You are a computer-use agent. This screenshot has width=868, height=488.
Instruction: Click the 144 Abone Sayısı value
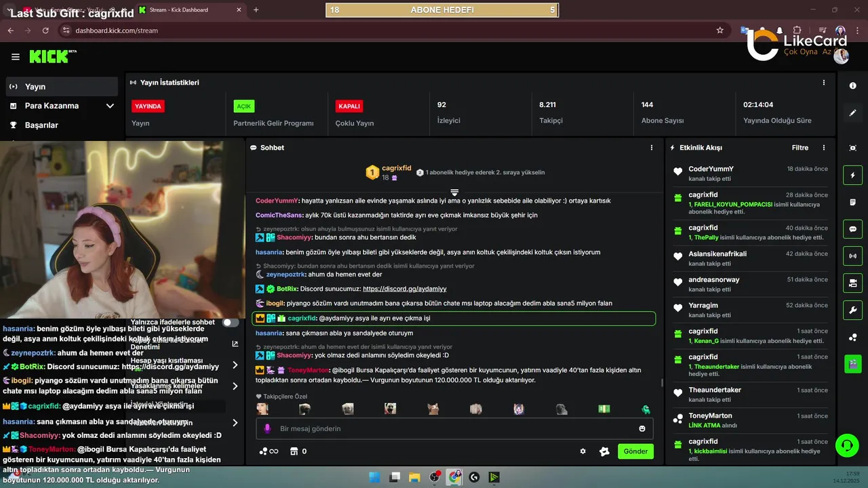(647, 104)
